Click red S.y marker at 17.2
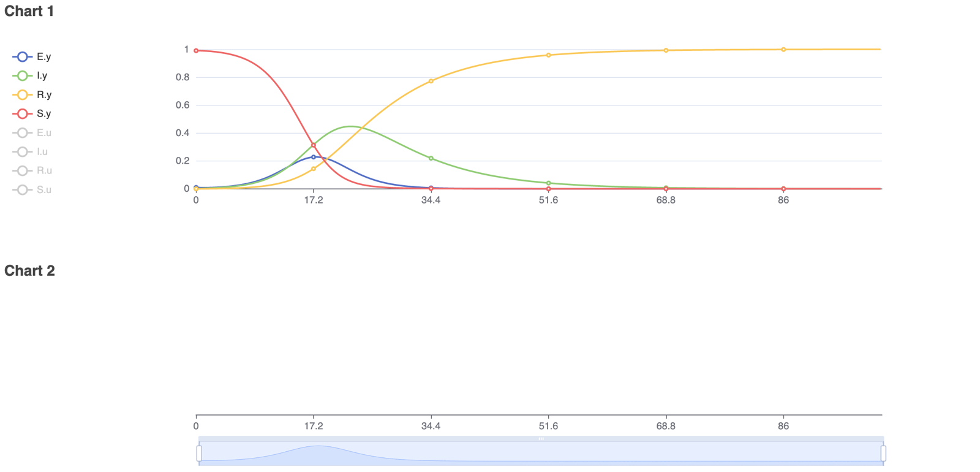This screenshot has width=980, height=472. [x=314, y=145]
